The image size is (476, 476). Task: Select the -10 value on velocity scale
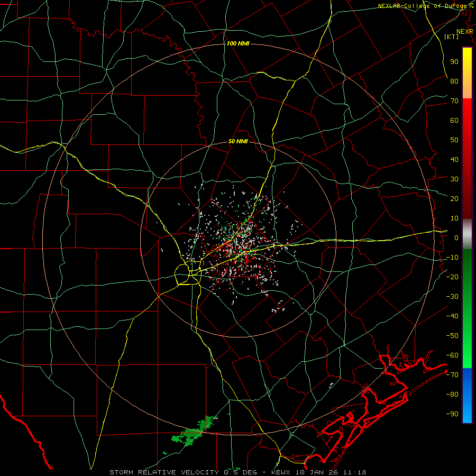(452, 258)
